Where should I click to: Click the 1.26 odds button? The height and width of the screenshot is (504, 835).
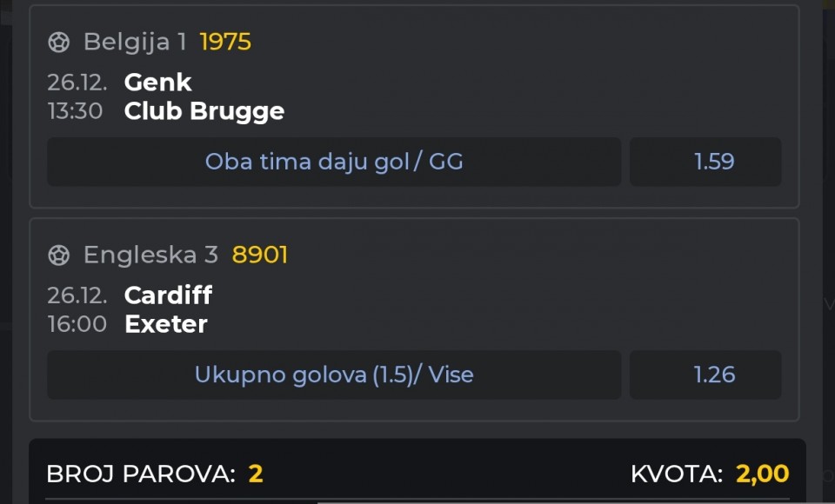[714, 375]
